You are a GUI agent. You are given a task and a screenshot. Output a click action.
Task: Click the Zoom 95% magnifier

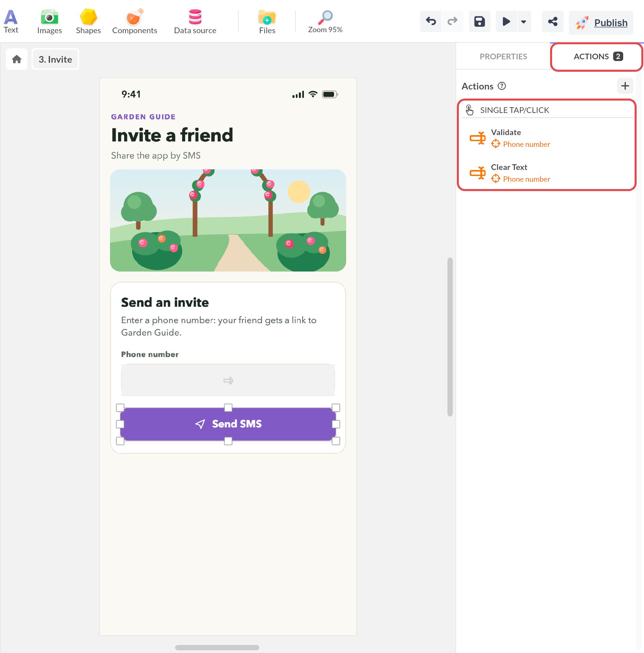coord(325,22)
